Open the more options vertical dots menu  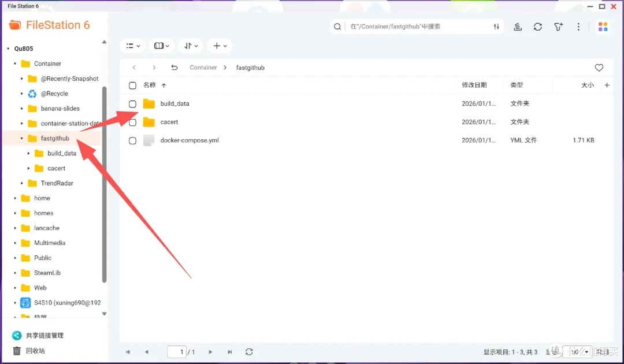(578, 27)
